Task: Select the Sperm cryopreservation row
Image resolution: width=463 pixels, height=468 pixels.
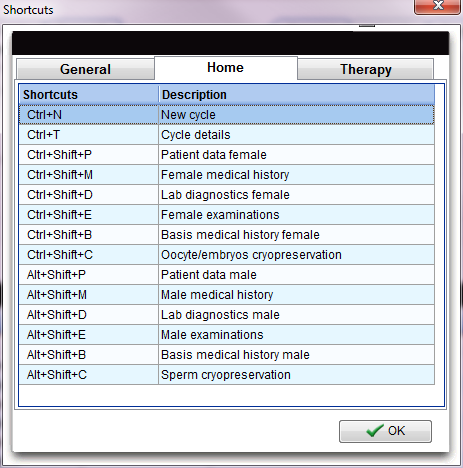Action: [x=227, y=375]
